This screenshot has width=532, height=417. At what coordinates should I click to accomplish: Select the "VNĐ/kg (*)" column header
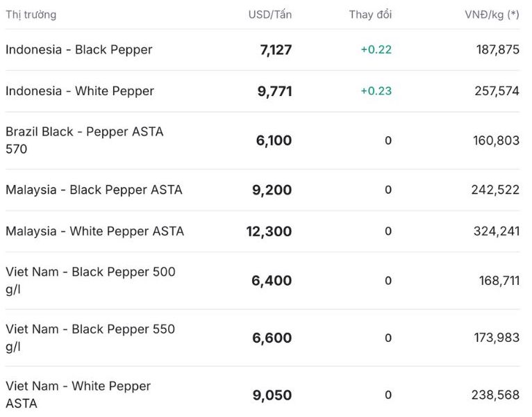point(492,15)
